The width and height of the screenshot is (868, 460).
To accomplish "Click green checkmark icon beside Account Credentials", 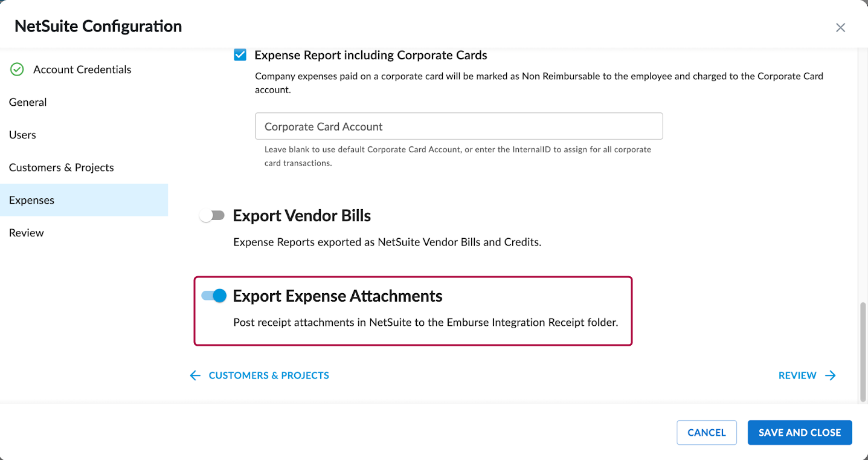I will tap(17, 70).
